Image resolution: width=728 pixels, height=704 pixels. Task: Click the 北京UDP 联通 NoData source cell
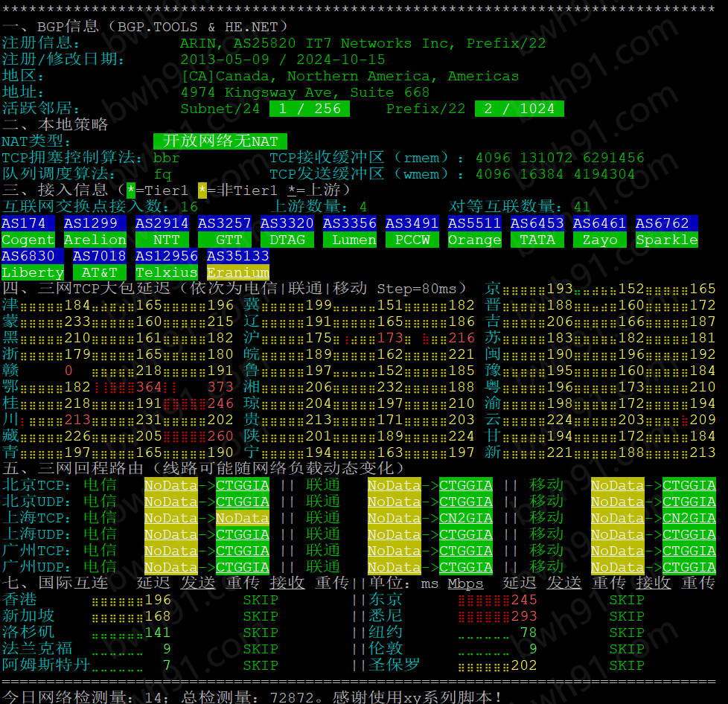pyautogui.click(x=395, y=502)
